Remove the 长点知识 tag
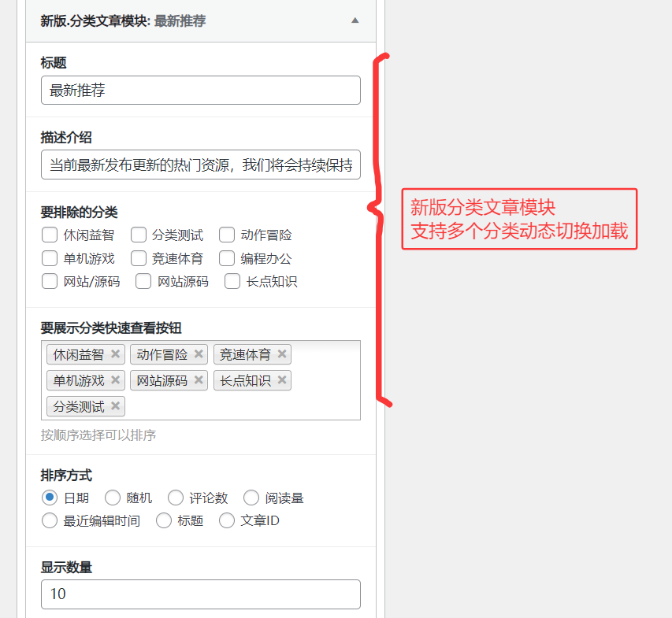This screenshot has width=672, height=618. (x=282, y=380)
